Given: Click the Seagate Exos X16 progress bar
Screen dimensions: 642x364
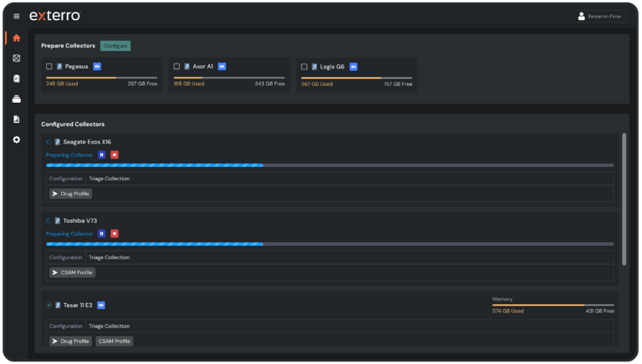Looking at the screenshot, I should (x=330, y=165).
